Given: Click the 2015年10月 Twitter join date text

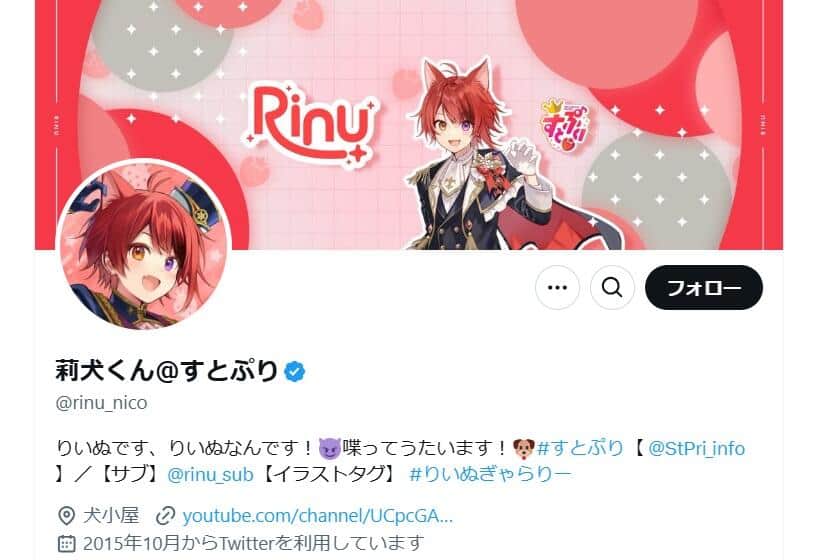Looking at the screenshot, I should [x=253, y=543].
